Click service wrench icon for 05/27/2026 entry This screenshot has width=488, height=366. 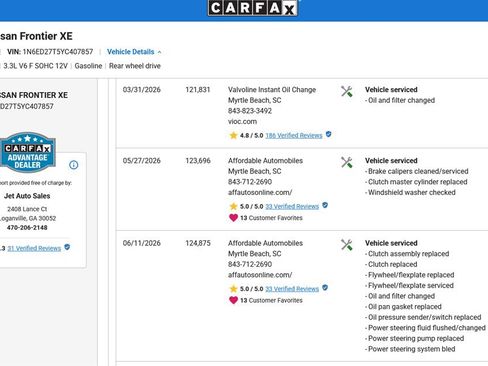(x=347, y=162)
